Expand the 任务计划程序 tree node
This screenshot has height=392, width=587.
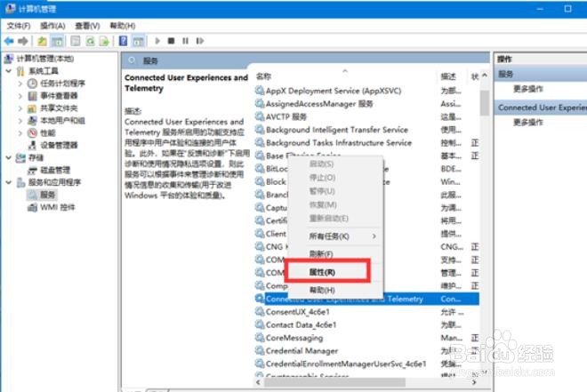coord(20,84)
